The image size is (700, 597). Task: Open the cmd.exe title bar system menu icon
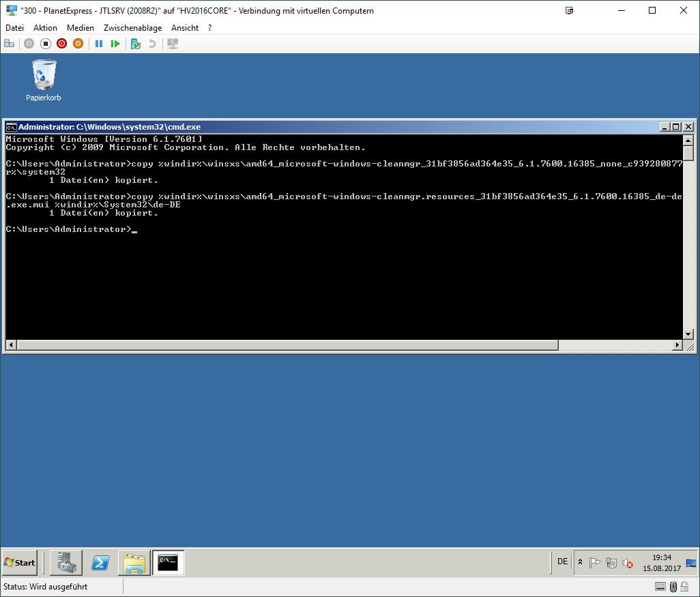click(x=11, y=127)
